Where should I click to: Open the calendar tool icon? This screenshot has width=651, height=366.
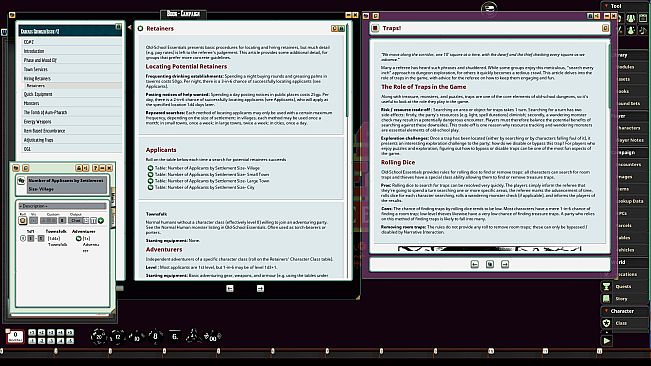(x=643, y=18)
